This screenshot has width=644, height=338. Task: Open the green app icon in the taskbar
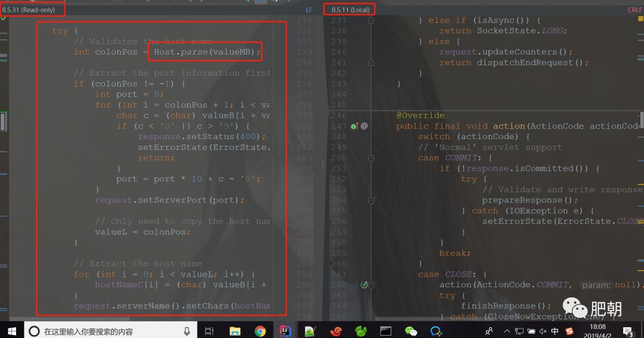pos(361,331)
